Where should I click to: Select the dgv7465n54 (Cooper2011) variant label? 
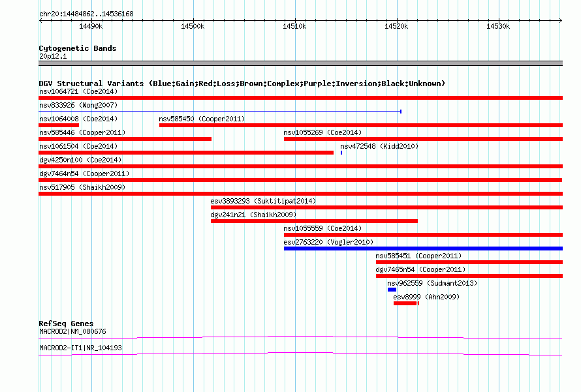tap(420, 269)
